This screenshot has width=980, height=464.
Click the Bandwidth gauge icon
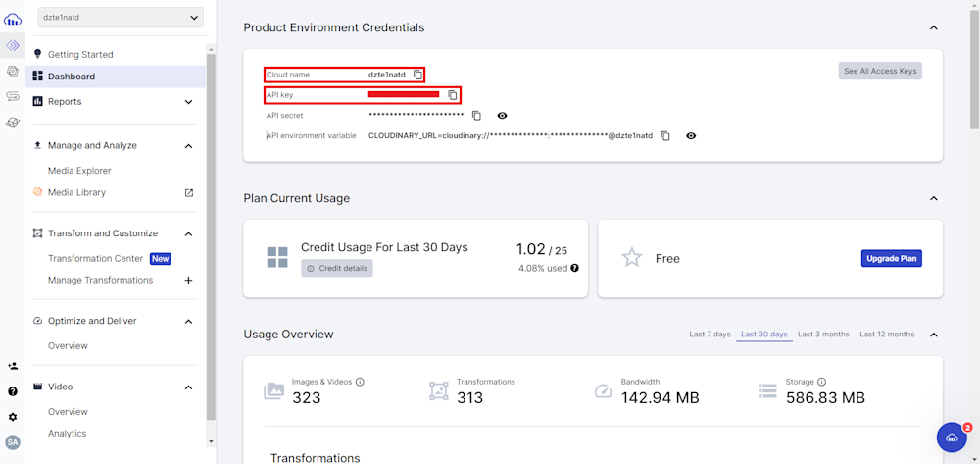click(x=603, y=390)
